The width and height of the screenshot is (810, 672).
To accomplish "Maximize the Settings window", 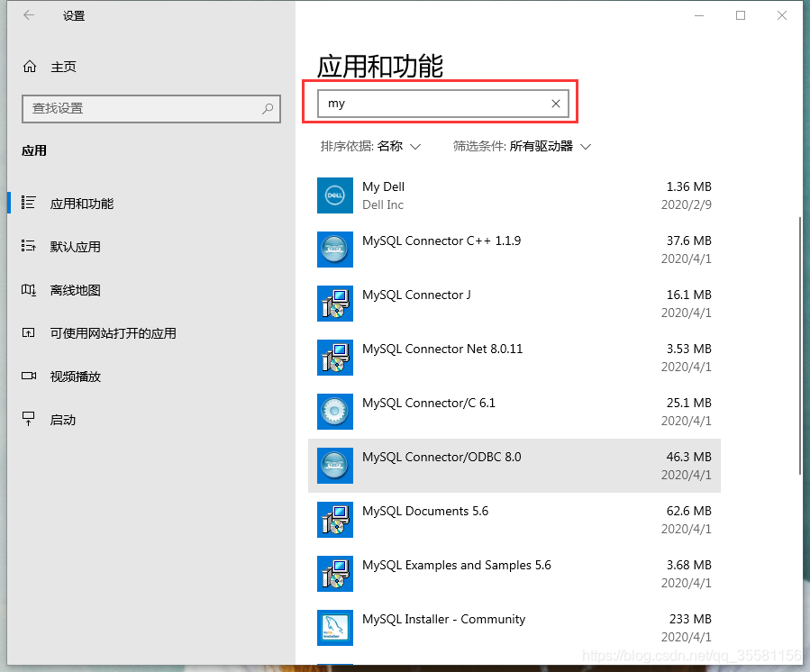I will (x=741, y=15).
